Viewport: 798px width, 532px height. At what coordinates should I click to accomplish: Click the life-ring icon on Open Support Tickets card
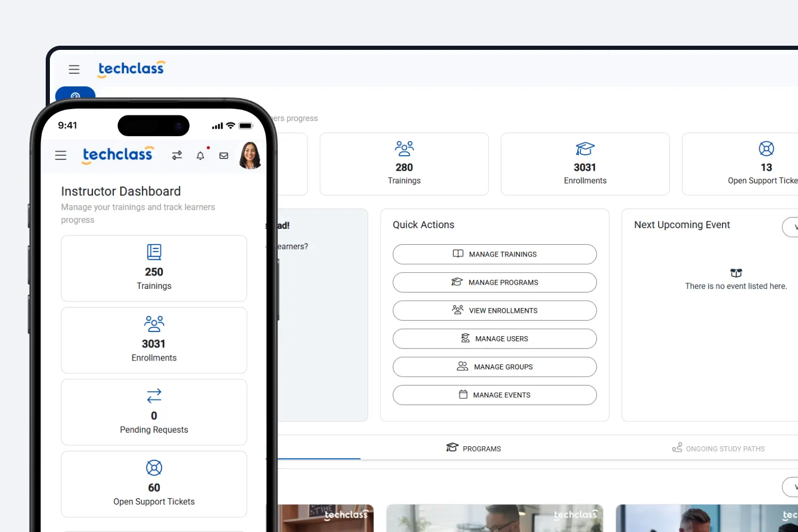(x=154, y=468)
